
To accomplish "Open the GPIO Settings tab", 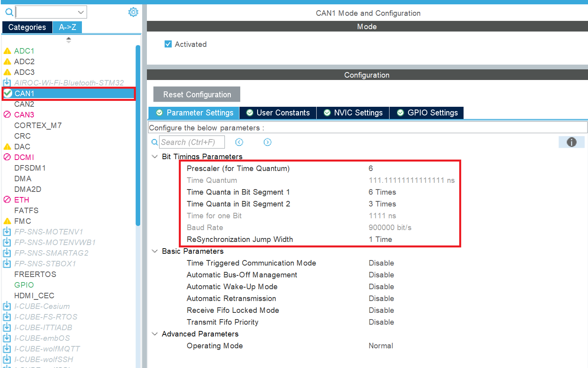I will point(427,113).
